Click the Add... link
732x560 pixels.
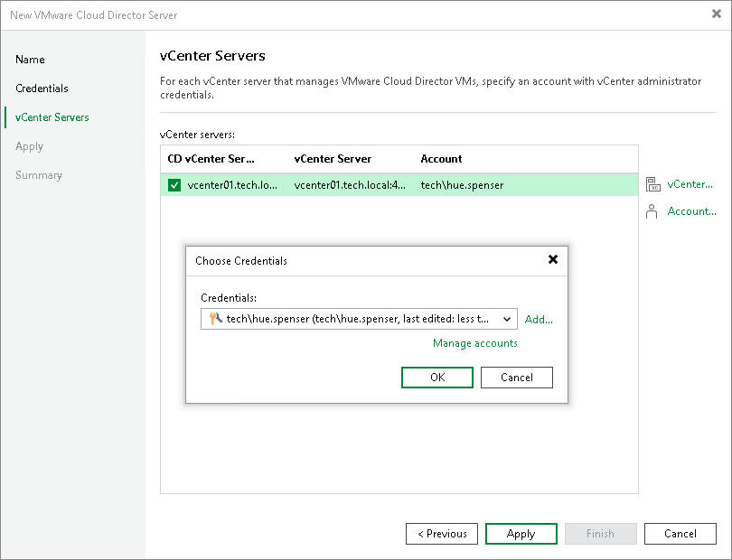539,320
